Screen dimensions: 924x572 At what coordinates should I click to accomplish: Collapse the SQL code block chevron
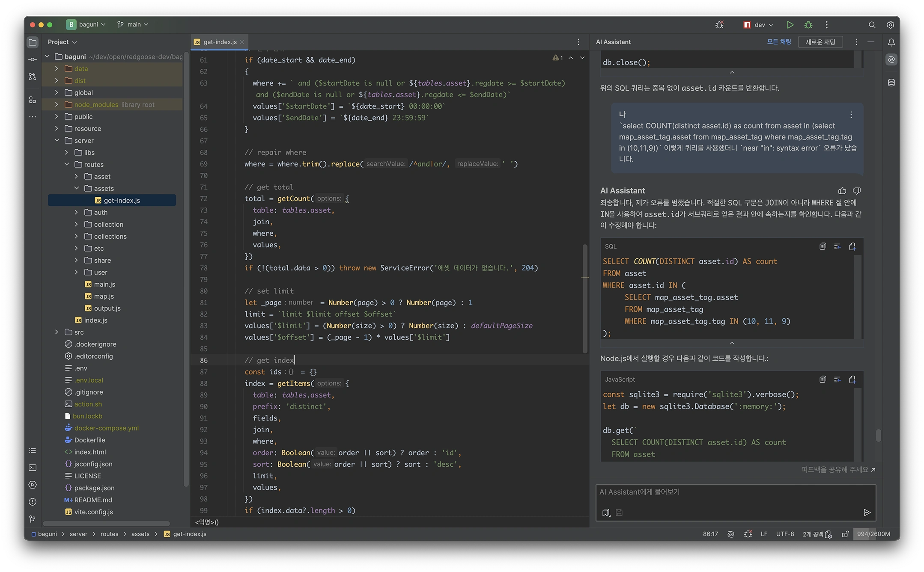click(x=732, y=343)
